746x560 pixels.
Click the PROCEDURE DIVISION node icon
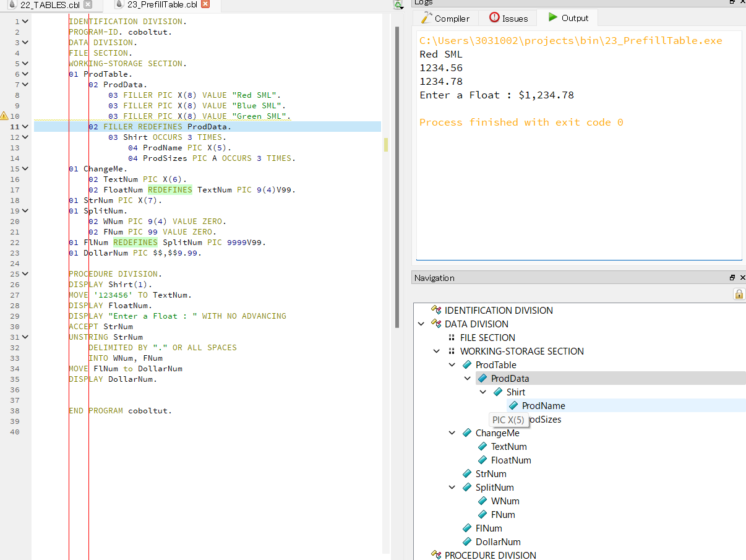(x=436, y=555)
